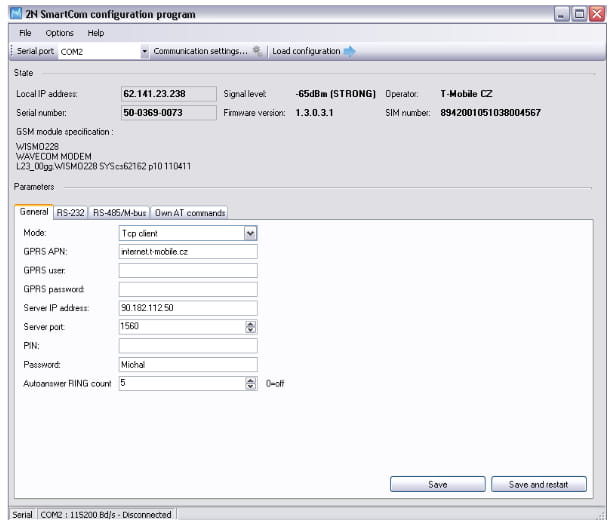Click the Server port spinner arrows
Screen dimensions: 613x523
click(251, 327)
